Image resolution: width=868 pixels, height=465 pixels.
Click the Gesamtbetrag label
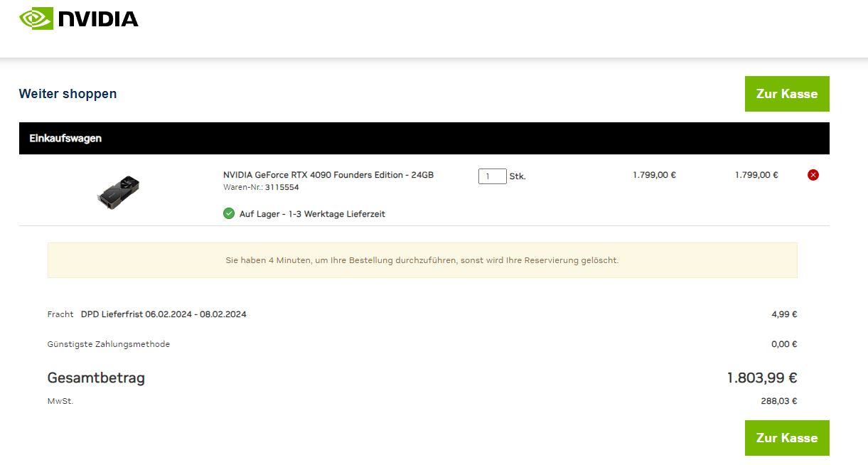click(x=96, y=378)
